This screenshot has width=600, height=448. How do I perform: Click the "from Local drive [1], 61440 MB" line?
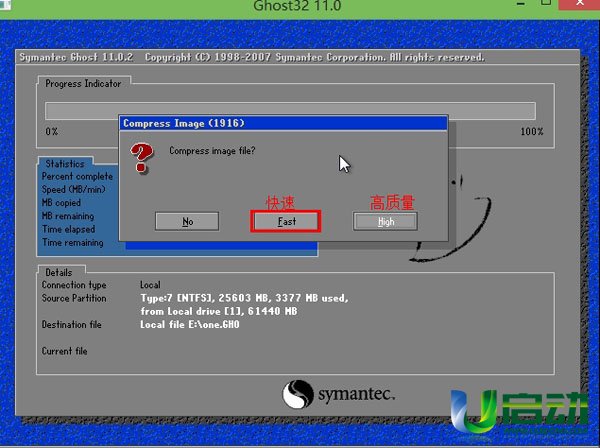click(218, 311)
